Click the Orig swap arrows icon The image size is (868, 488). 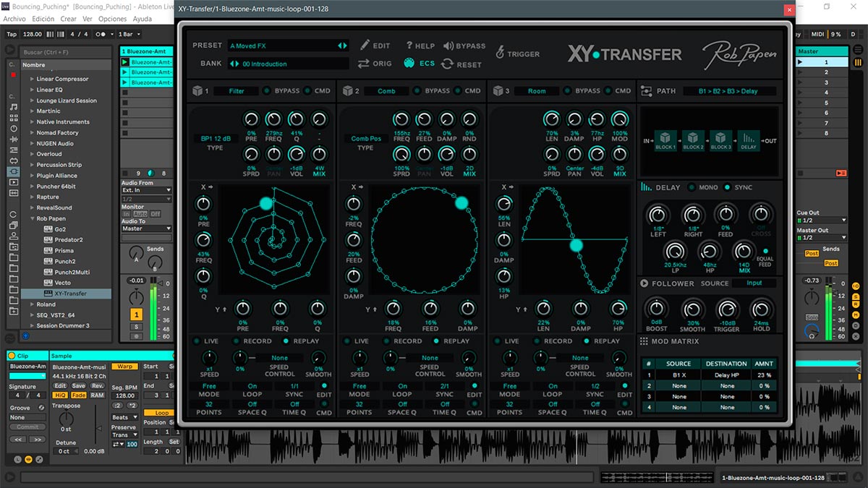363,64
